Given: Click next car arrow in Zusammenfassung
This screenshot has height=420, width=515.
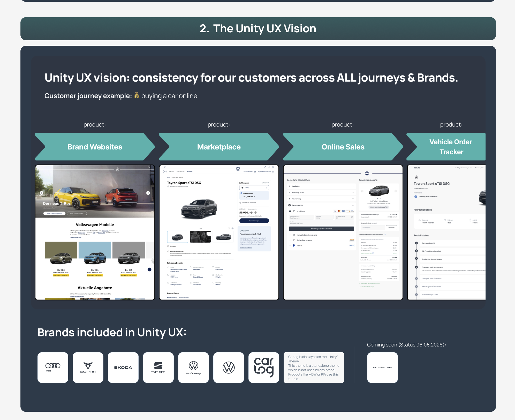Looking at the screenshot, I should click(x=396, y=191).
